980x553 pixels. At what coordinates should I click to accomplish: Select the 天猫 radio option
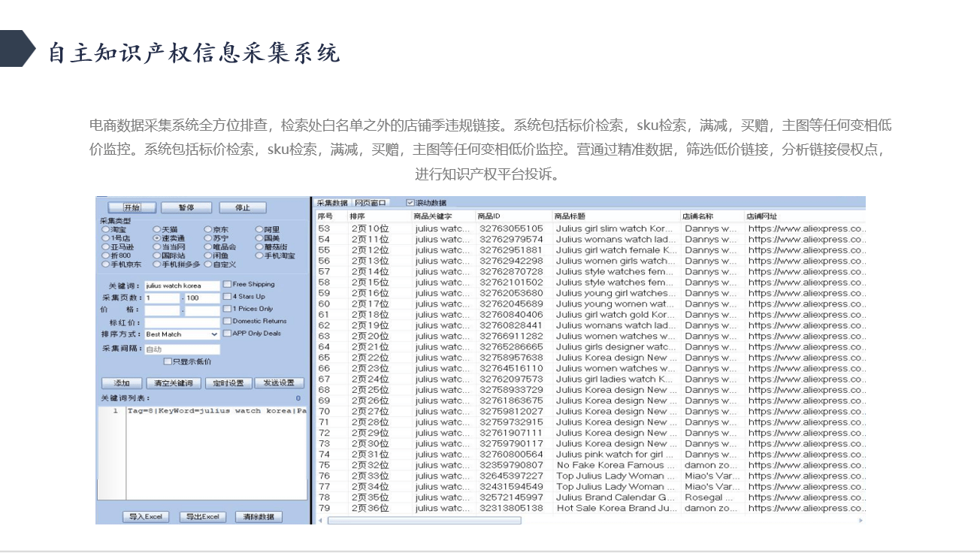pyautogui.click(x=156, y=229)
